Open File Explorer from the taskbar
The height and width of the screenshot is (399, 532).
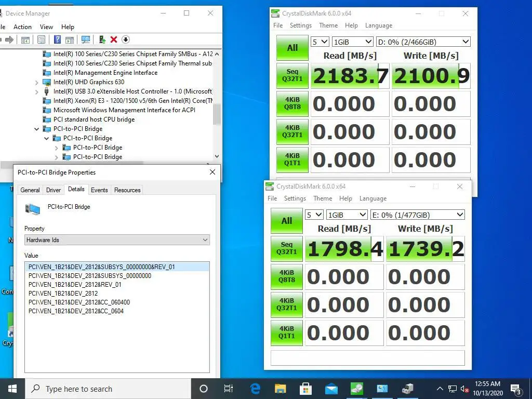281,389
